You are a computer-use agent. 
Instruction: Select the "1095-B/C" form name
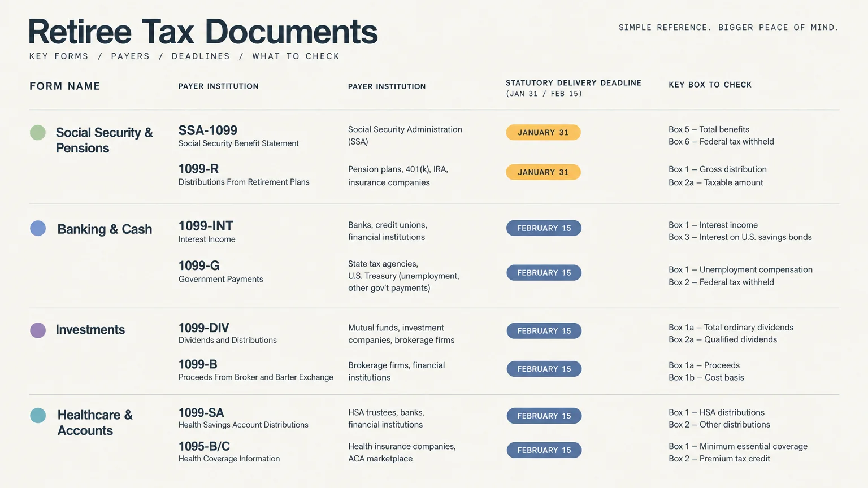click(x=204, y=446)
